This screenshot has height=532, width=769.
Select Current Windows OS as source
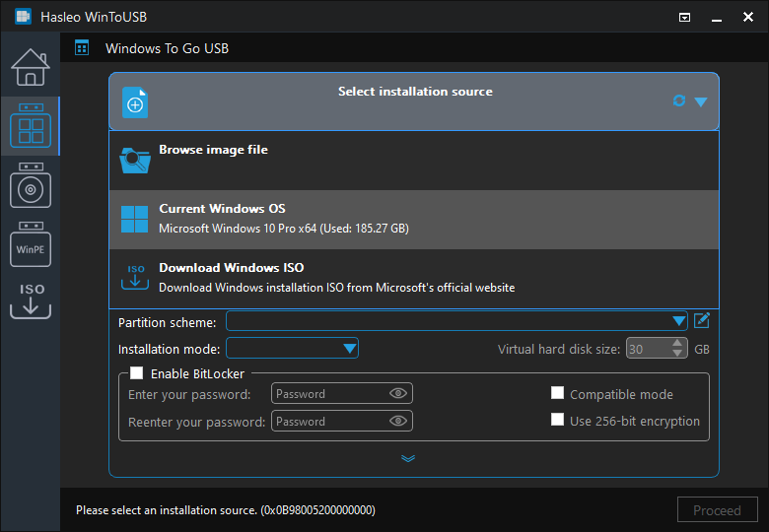click(x=414, y=220)
